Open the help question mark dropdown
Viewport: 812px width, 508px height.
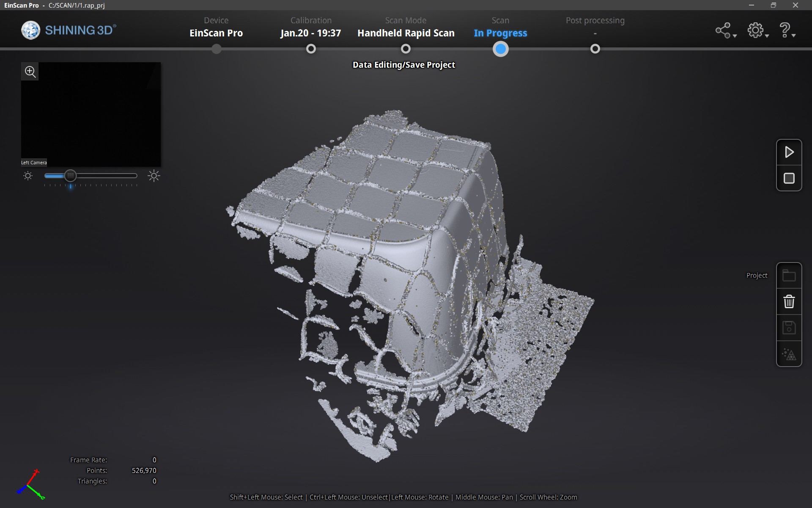(787, 30)
